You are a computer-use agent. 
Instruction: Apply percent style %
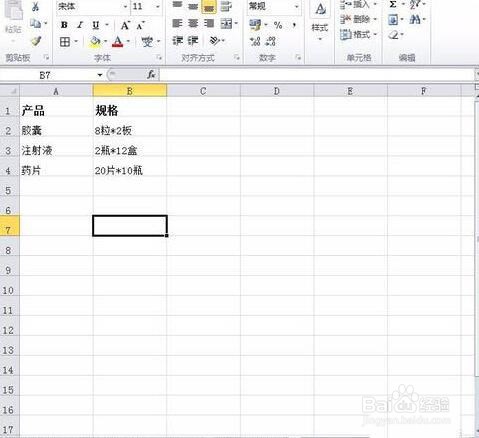pos(278,25)
